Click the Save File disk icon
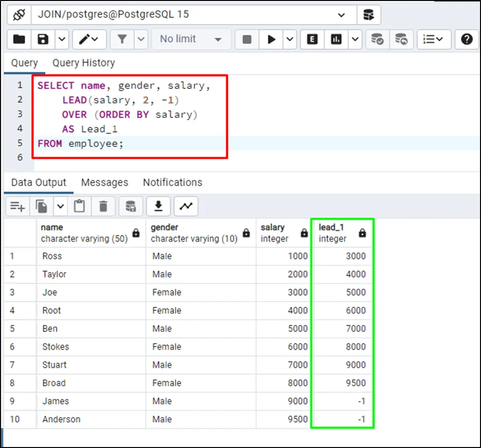 [x=43, y=39]
